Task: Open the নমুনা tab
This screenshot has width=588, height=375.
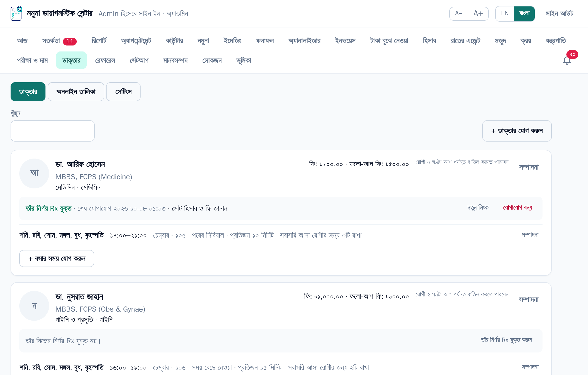Action: 203,40
